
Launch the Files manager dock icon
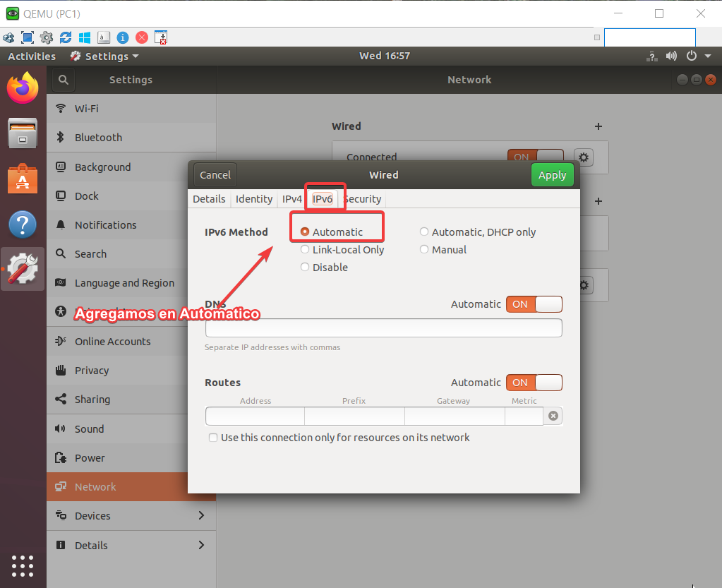click(23, 133)
